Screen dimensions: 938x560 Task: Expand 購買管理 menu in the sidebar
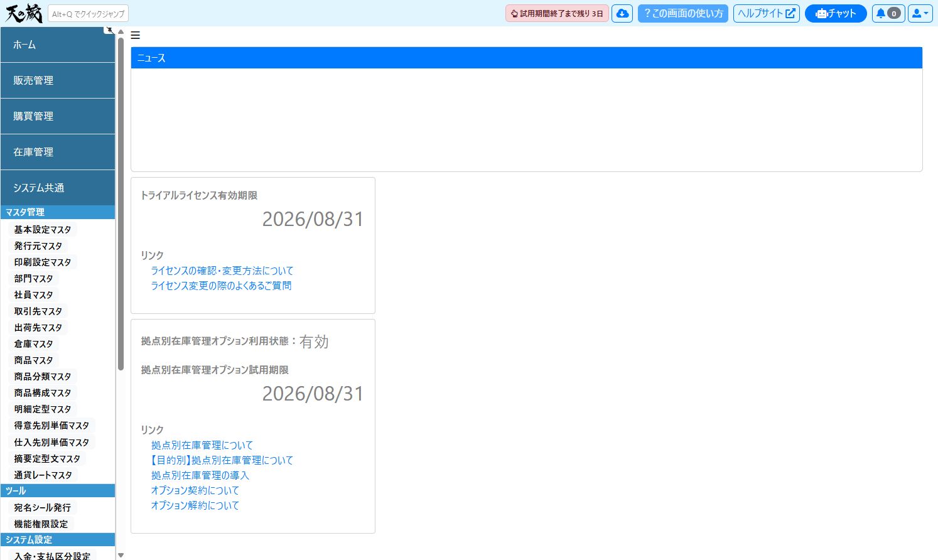point(58,116)
